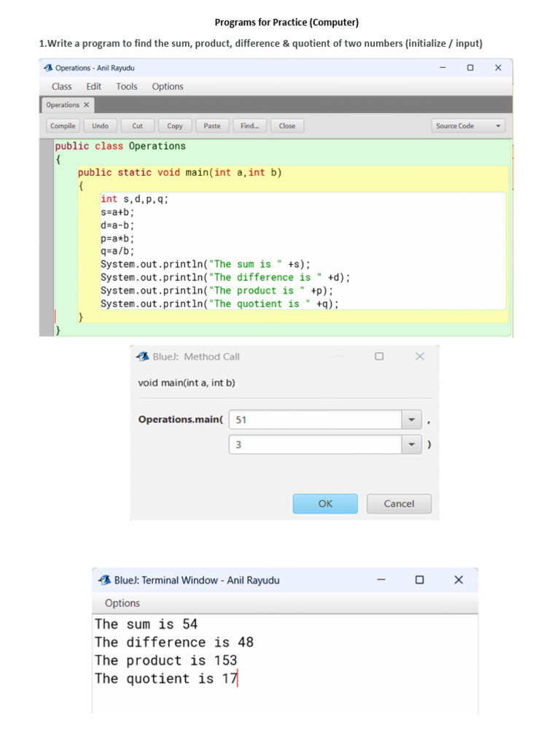The height and width of the screenshot is (747, 560).
Task: Cancel the method call dialog
Action: (x=399, y=503)
